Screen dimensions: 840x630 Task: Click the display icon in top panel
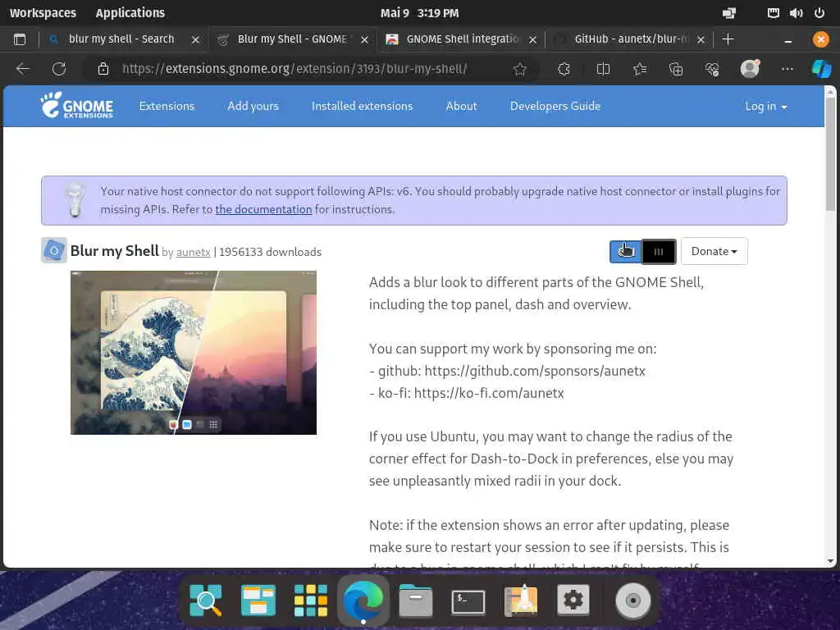(729, 13)
